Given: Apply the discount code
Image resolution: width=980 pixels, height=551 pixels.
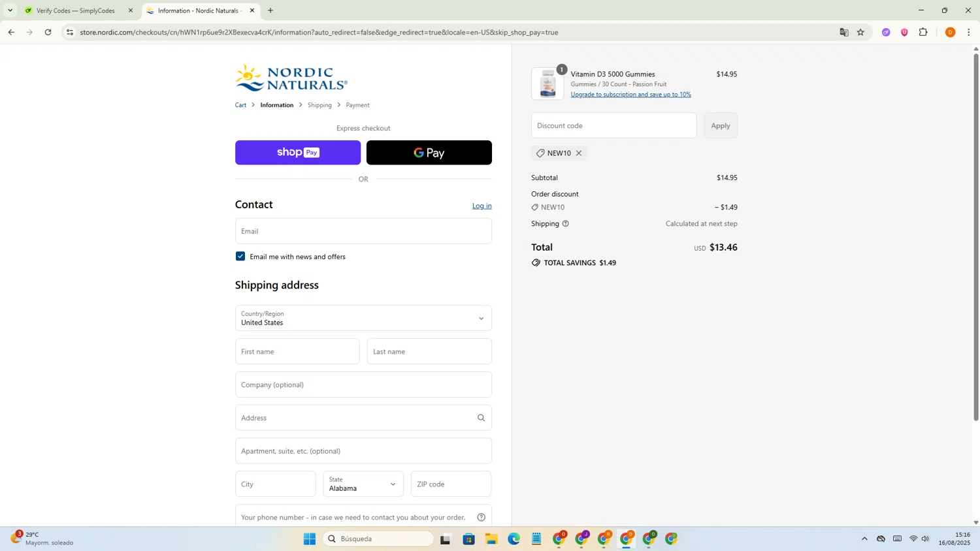Looking at the screenshot, I should [x=721, y=125].
